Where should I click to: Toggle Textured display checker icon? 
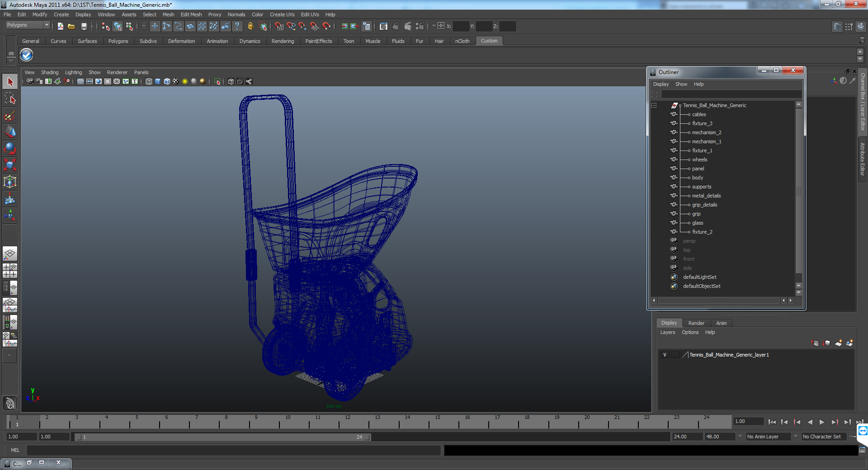click(x=176, y=81)
